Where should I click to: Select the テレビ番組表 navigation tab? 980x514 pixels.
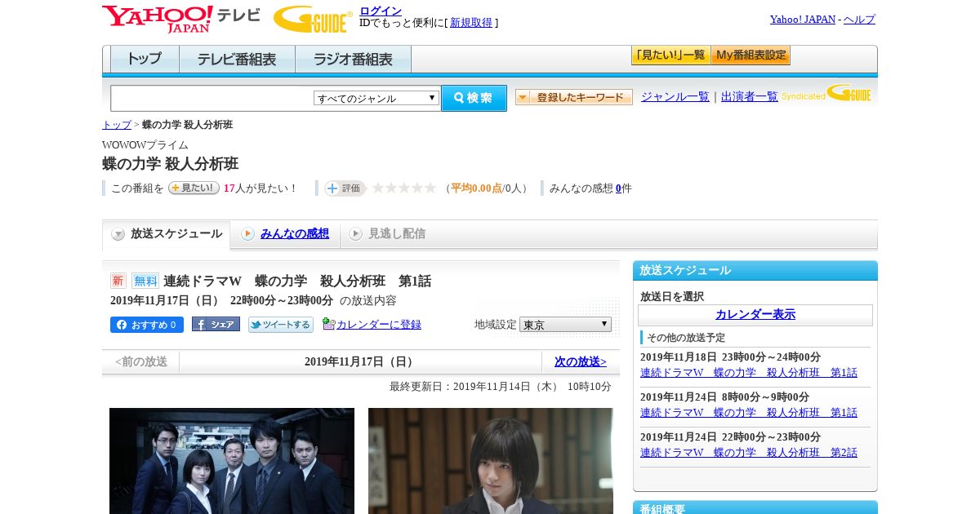237,60
